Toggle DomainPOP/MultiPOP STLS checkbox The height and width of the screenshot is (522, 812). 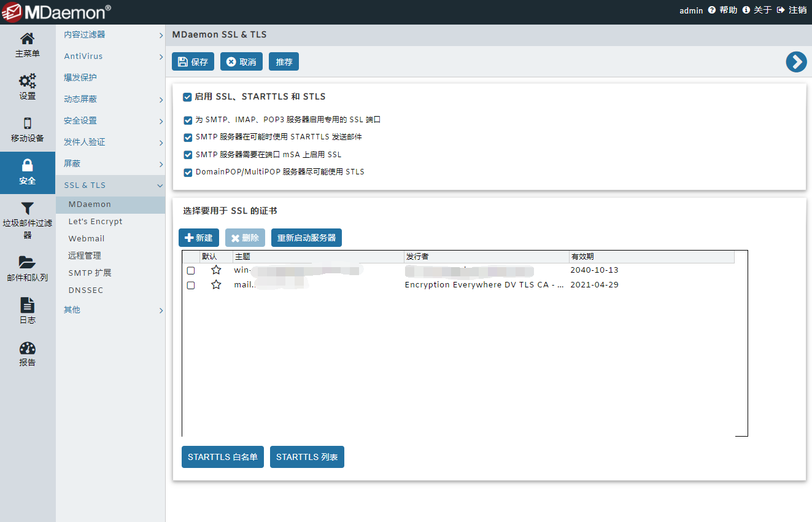point(188,173)
